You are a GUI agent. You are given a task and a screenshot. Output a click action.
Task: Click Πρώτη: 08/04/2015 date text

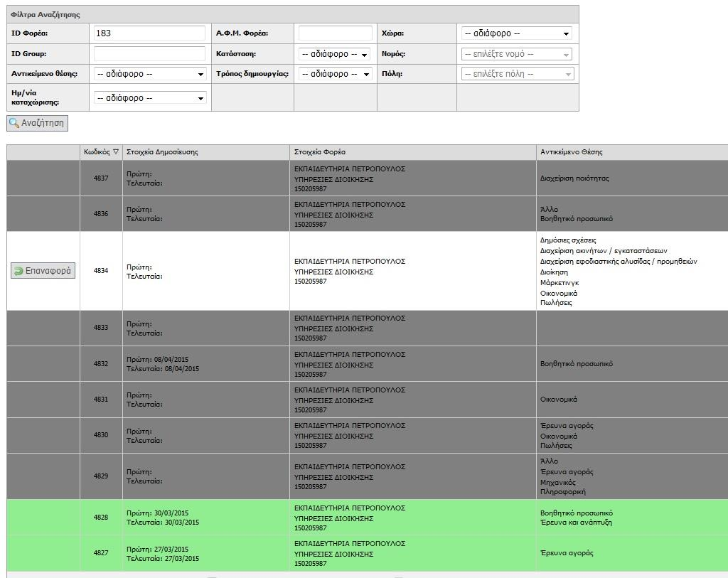coord(157,359)
